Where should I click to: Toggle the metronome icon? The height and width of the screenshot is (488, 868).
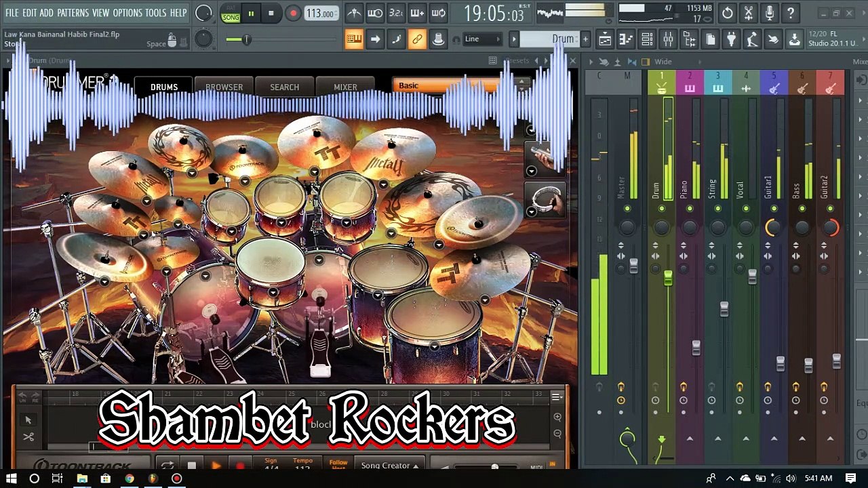click(354, 13)
